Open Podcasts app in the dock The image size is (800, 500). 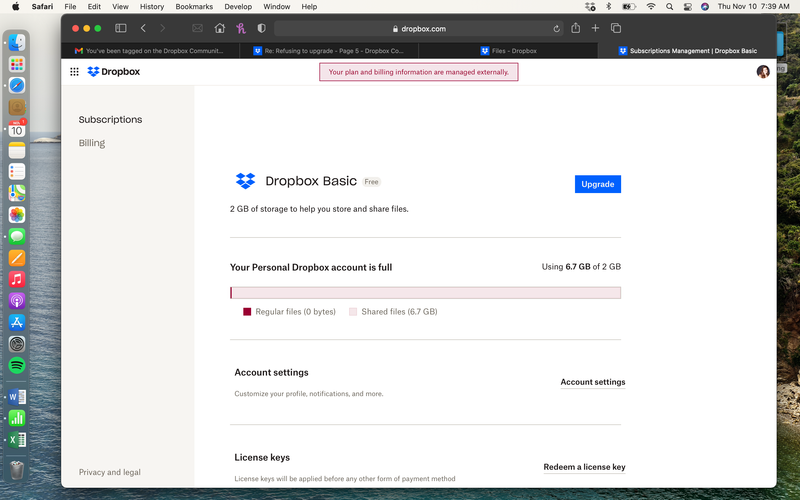coord(17,301)
